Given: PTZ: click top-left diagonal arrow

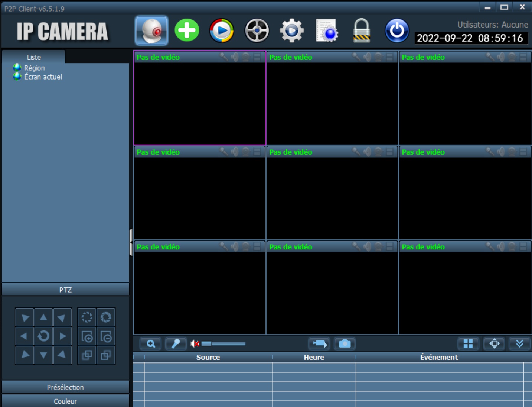Looking at the screenshot, I should point(25,317).
